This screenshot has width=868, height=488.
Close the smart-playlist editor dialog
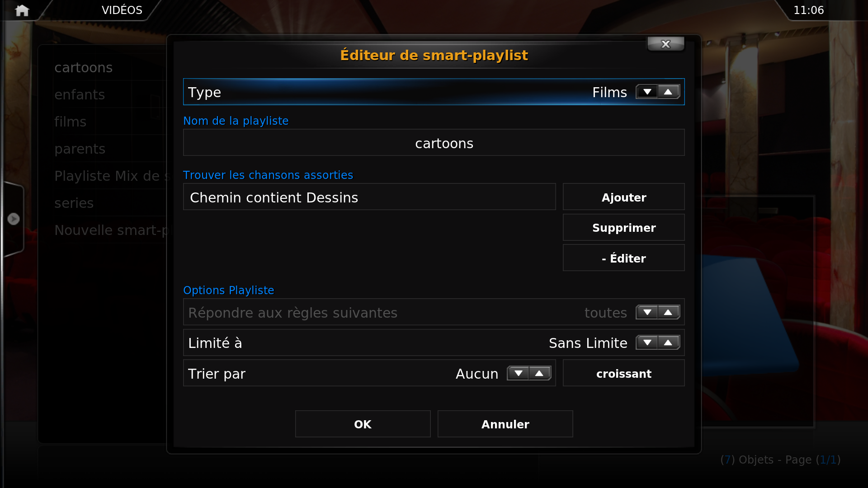(665, 44)
